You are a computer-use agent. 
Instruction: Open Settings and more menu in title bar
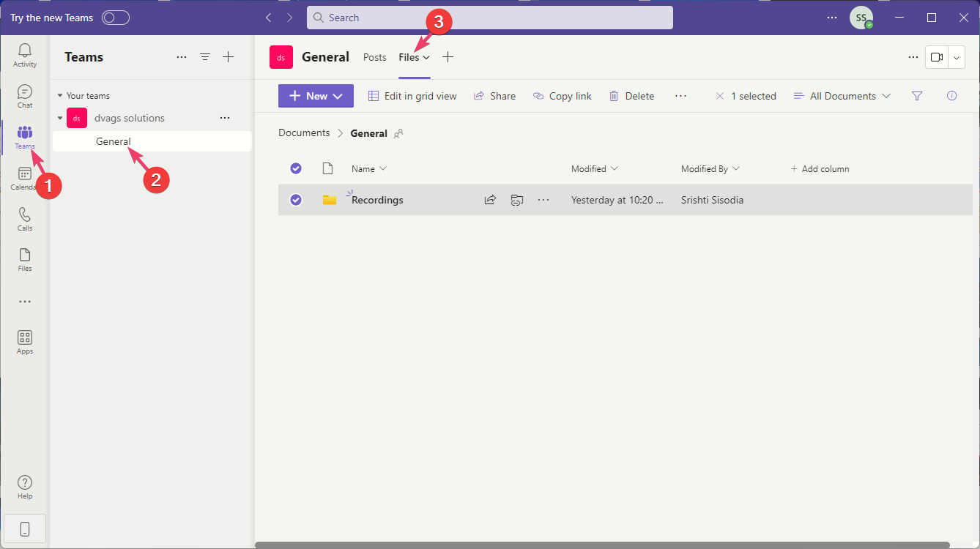coord(832,18)
